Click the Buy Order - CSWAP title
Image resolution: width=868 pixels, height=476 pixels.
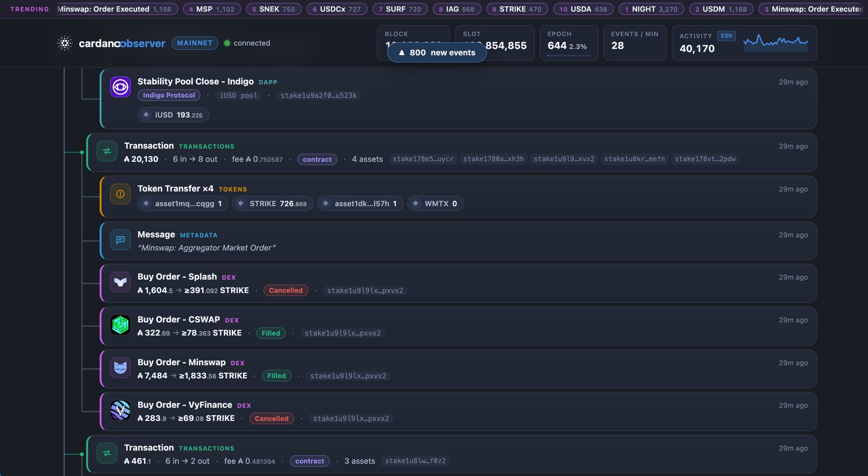coord(178,319)
